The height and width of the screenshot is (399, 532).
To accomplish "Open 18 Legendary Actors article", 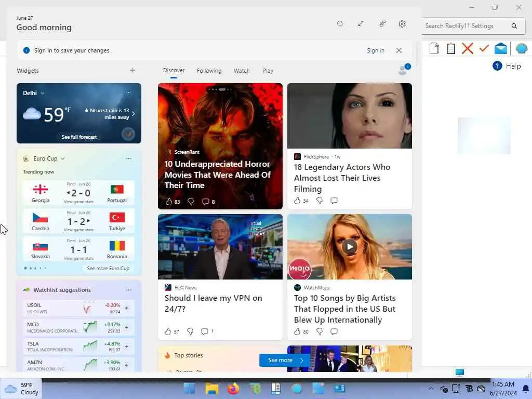I will coord(350,146).
